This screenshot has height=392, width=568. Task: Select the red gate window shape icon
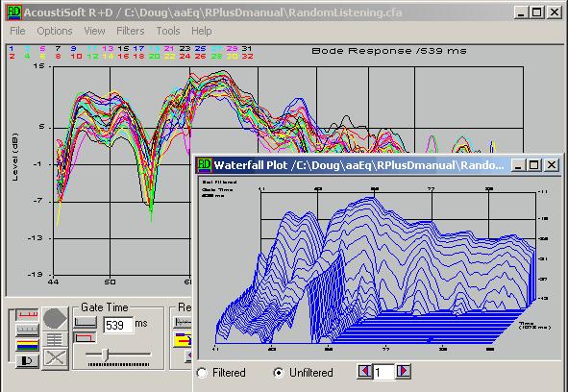[86, 338]
